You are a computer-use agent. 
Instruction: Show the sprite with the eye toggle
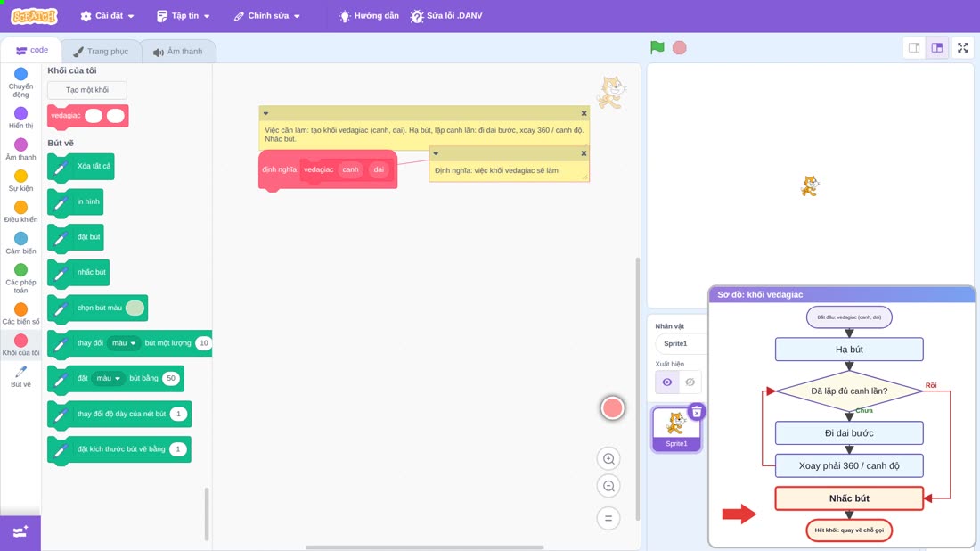pyautogui.click(x=667, y=382)
